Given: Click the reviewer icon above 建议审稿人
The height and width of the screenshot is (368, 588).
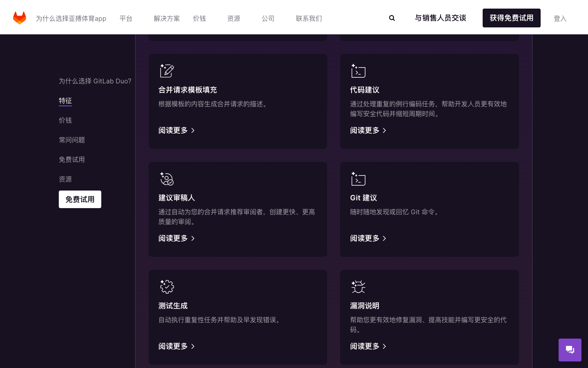Looking at the screenshot, I should click(x=167, y=179).
